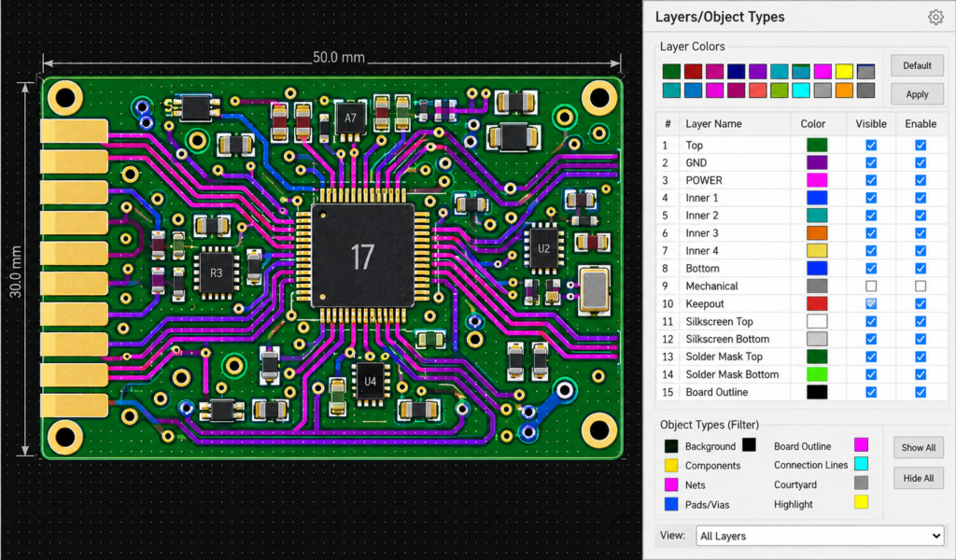The image size is (956, 560).
Task: Disable the Solder Mask Bottom Enable checkbox
Action: tap(921, 374)
